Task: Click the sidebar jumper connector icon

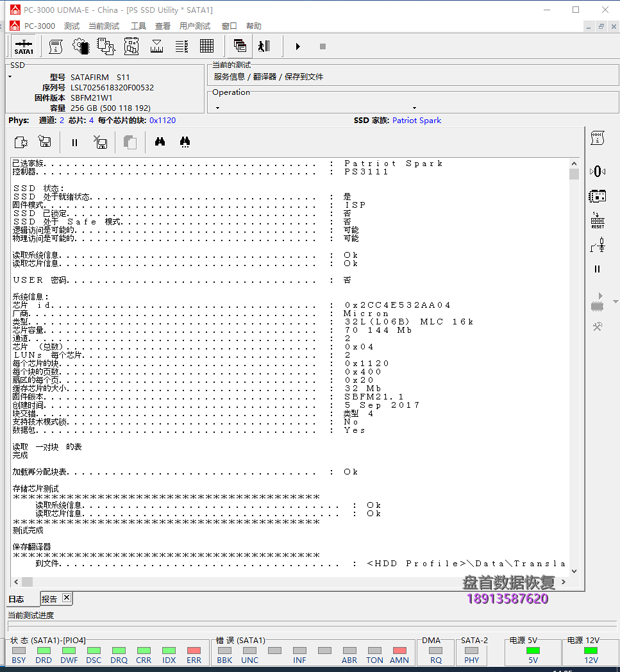Action: [x=598, y=245]
